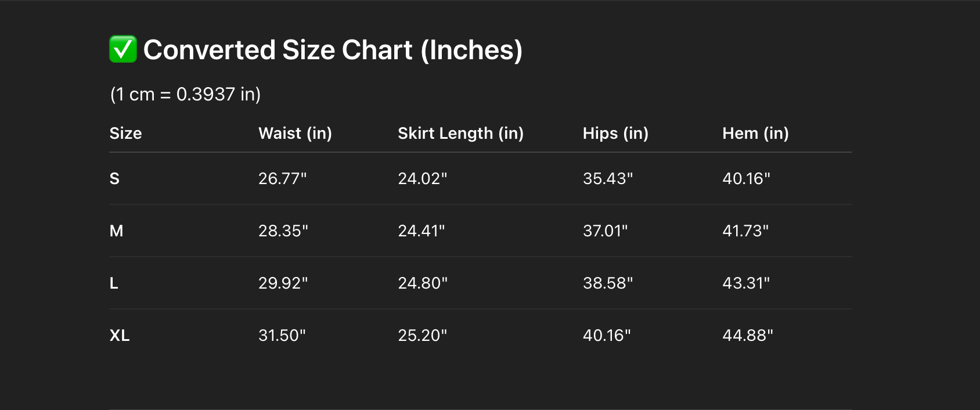Click the 38.58" hips value for size L
Viewport: 980px width, 410px height.
607,283
